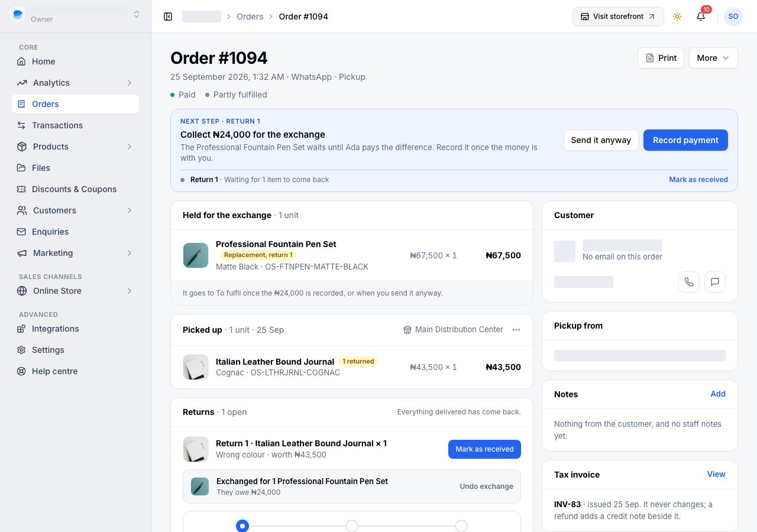Click the Professional Fountain Pen Set thumbnail in Held

(x=196, y=255)
